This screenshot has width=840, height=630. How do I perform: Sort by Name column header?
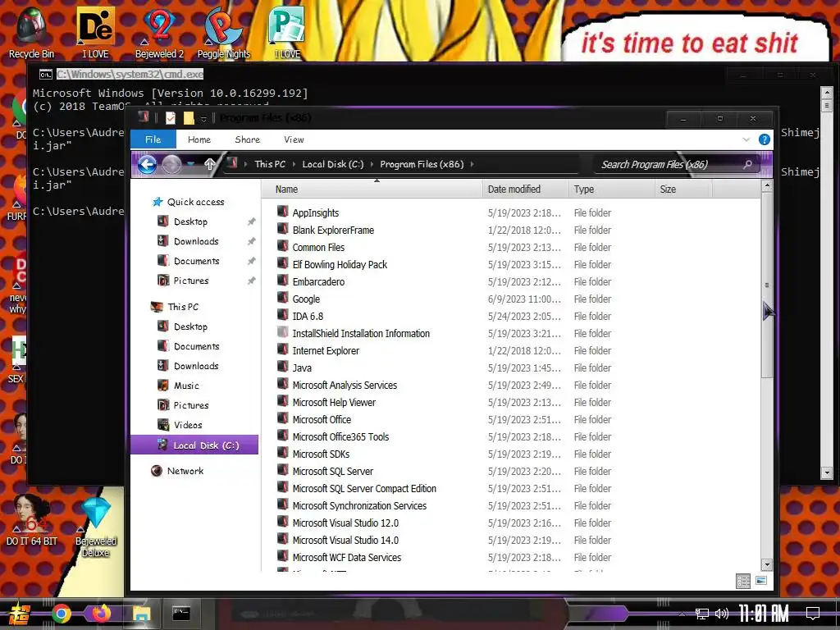point(372,189)
